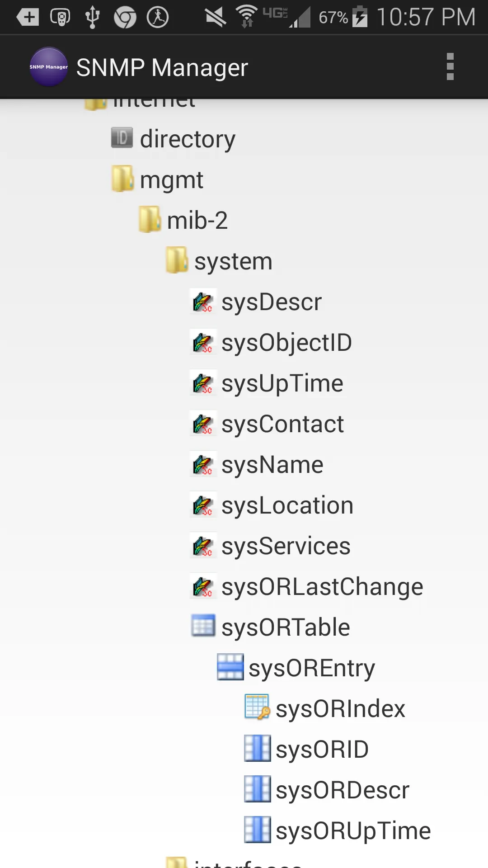The height and width of the screenshot is (868, 488).
Task: Choose sysName in the MIB tree
Action: tap(272, 465)
